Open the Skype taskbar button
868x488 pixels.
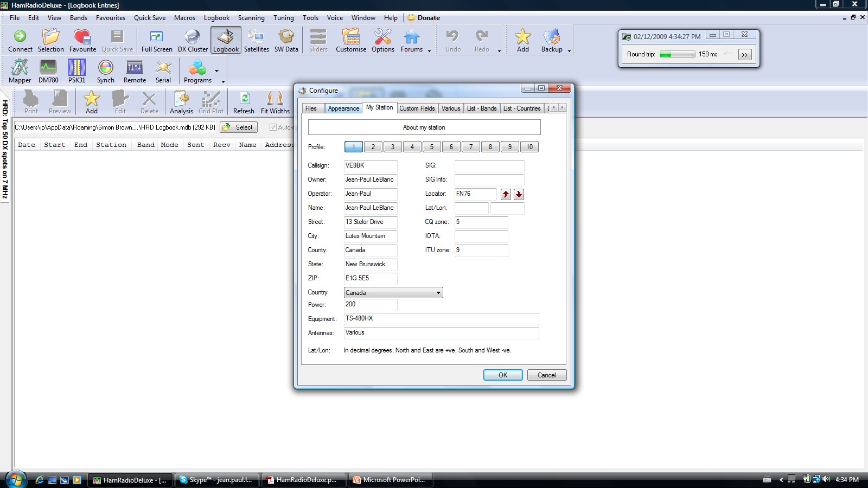tap(218, 480)
